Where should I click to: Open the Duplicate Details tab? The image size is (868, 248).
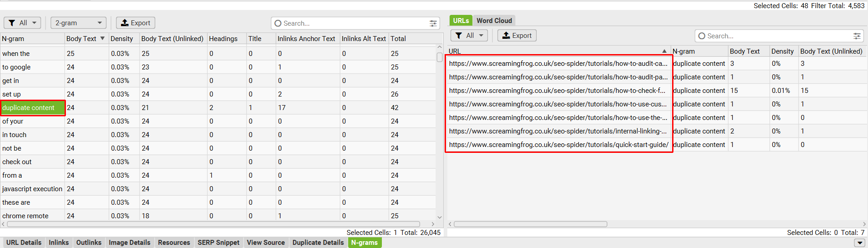point(318,243)
